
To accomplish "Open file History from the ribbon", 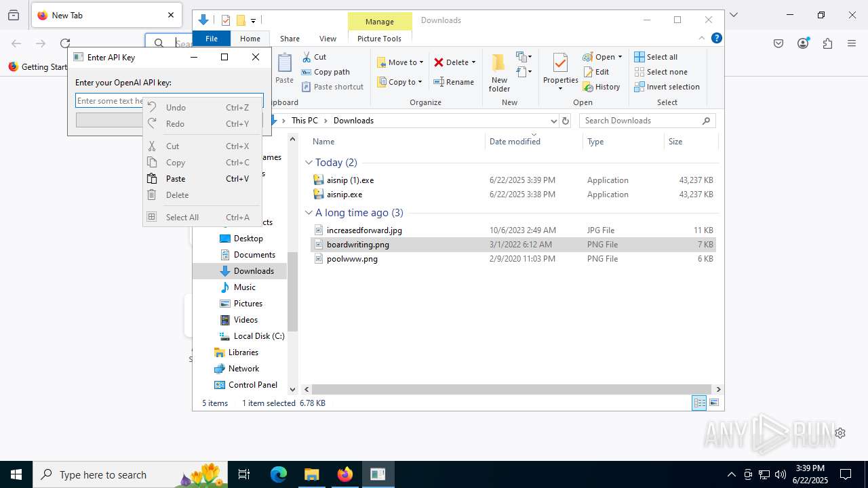I will 601,87.
